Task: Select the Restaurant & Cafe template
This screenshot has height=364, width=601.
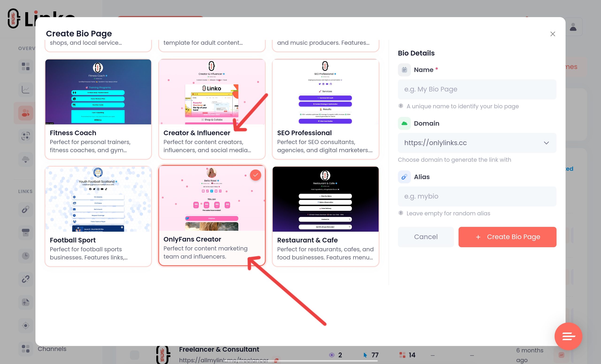Action: [325, 216]
